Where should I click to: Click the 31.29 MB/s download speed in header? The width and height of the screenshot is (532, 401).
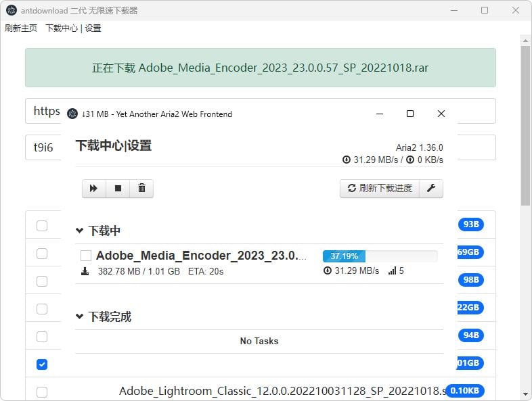[x=376, y=160]
